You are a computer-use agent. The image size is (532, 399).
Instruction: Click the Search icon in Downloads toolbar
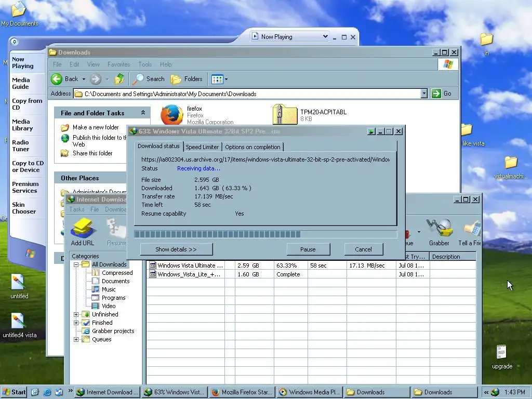coord(138,79)
